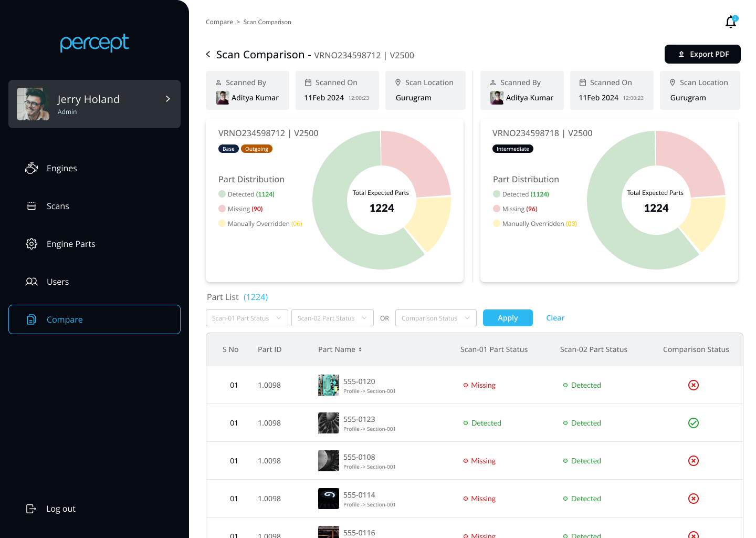Open the Scan-02 Part Status dropdown
This screenshot has height=538, width=756.
332,318
